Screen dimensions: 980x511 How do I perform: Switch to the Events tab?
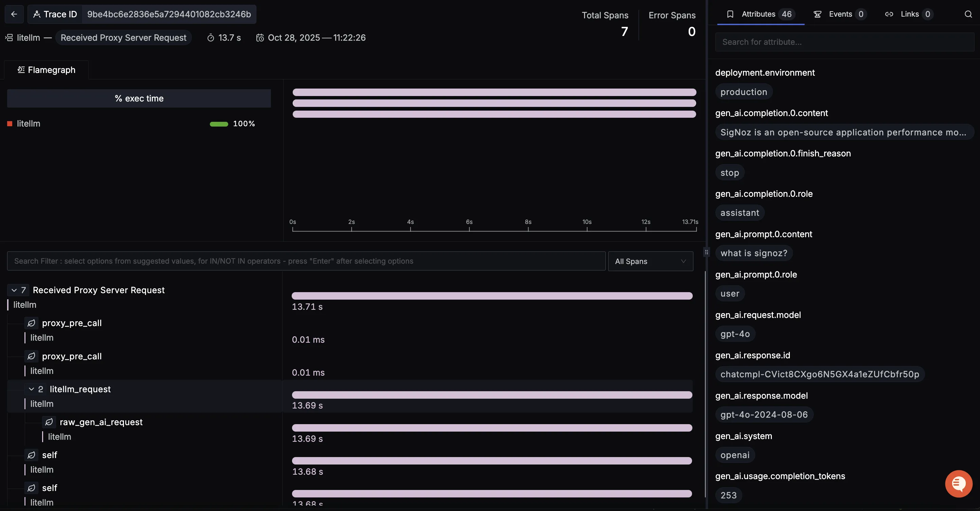point(840,14)
